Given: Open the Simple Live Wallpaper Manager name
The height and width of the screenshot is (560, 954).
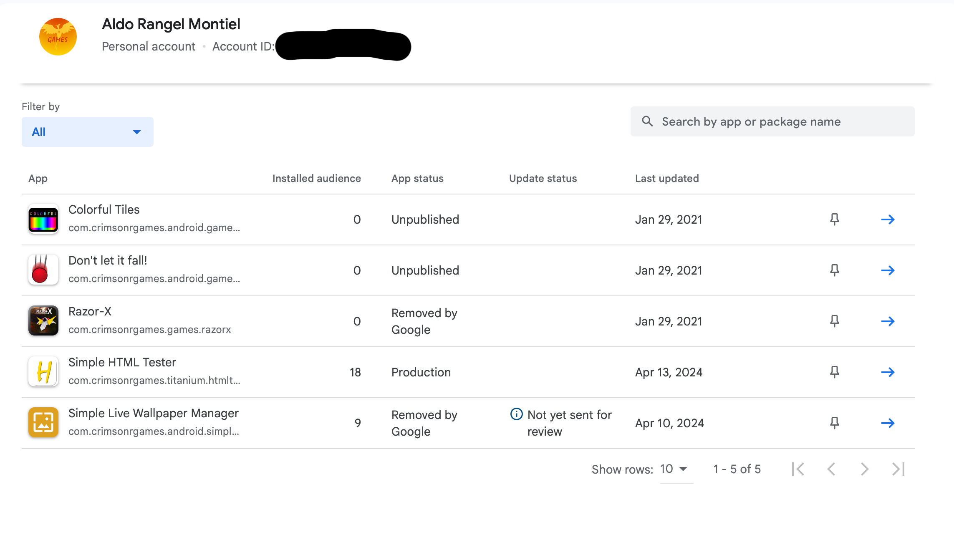Looking at the screenshot, I should pos(154,413).
